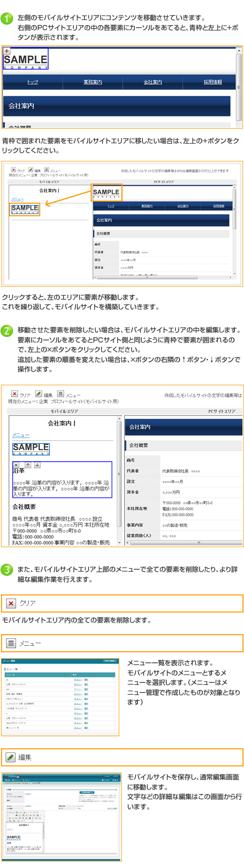Select 採用情報 navigation tab in first screenshot
This screenshot has width=244, height=868.
tap(212, 82)
